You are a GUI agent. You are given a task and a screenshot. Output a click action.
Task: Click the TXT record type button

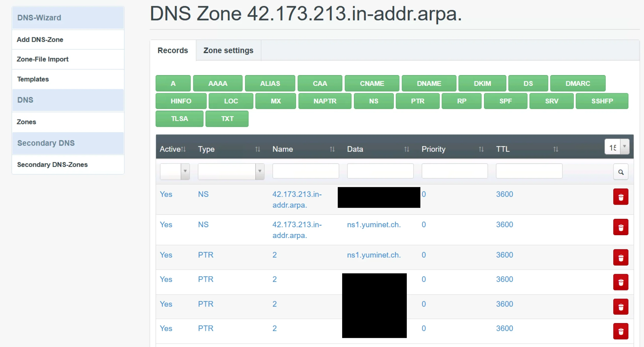click(x=227, y=119)
